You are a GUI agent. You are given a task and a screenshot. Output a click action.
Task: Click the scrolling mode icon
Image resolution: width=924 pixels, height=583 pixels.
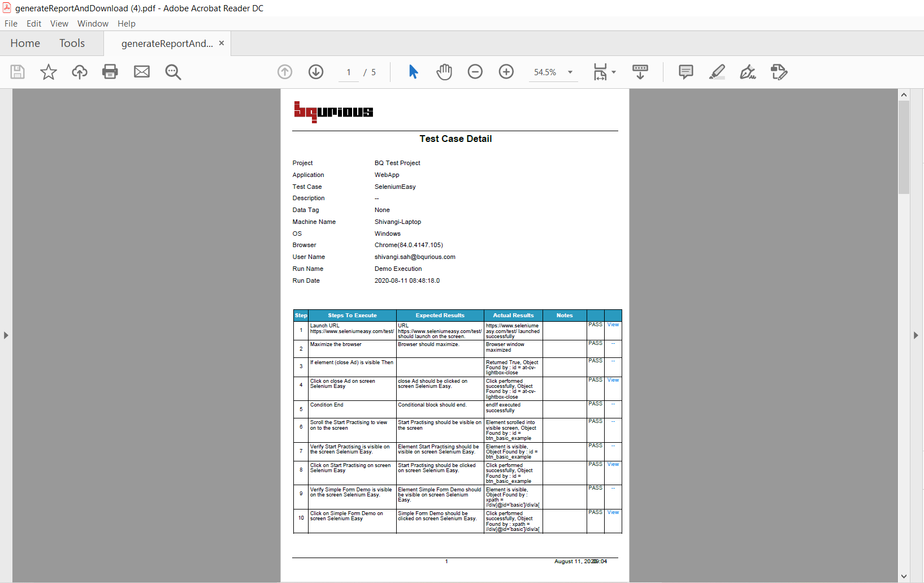(x=640, y=72)
